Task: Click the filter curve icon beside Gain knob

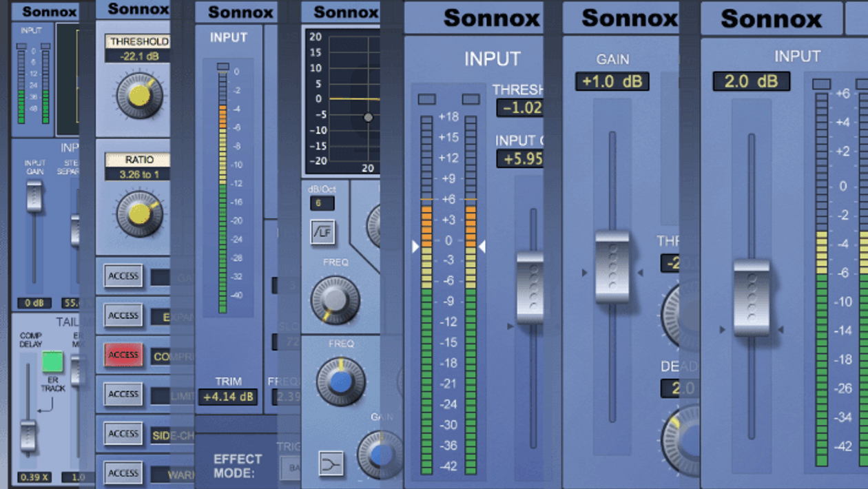Action: click(x=331, y=464)
